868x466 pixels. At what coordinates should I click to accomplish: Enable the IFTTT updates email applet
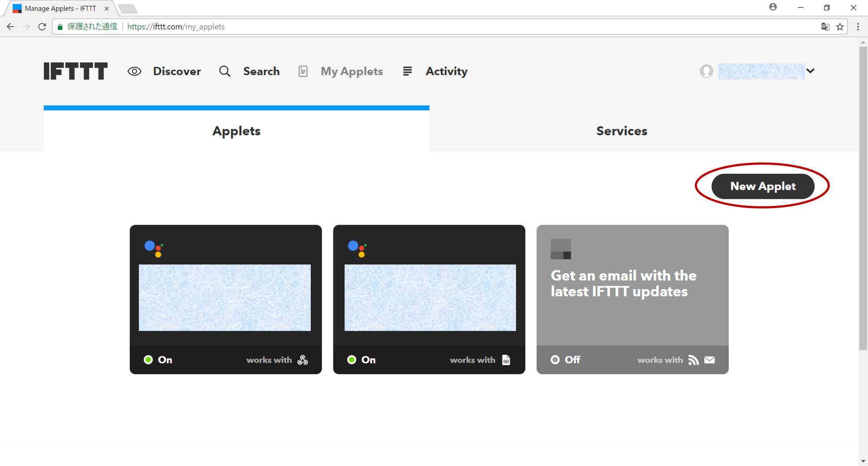pyautogui.click(x=565, y=360)
